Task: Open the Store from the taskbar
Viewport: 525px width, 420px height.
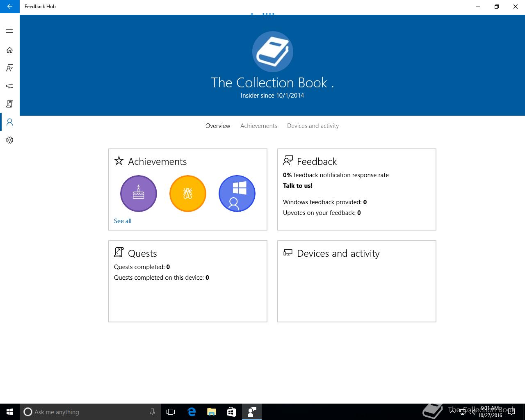Action: pos(231,412)
